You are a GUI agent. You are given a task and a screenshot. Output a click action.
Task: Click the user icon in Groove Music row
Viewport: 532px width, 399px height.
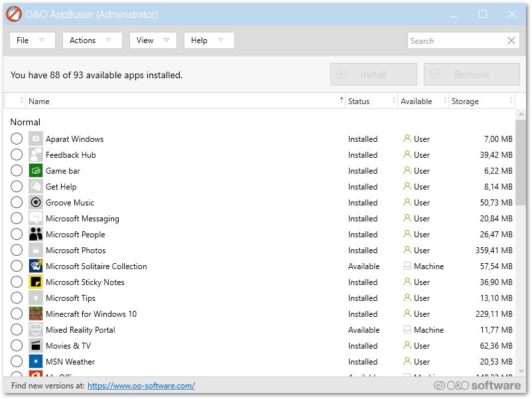pyautogui.click(x=407, y=202)
